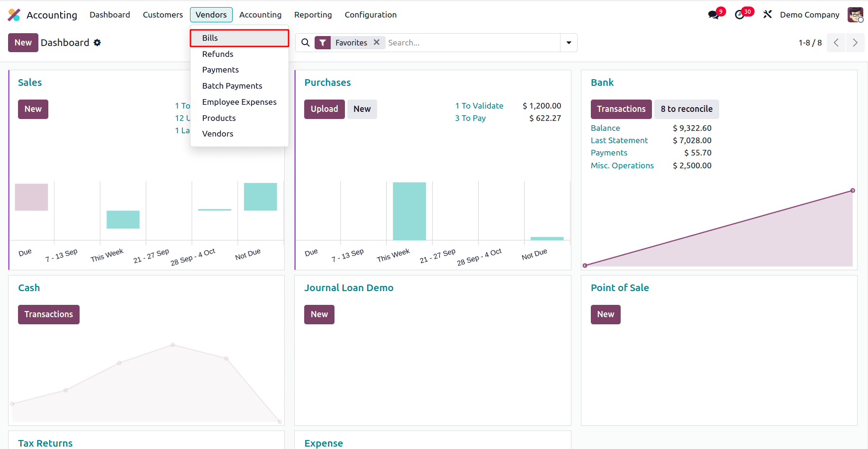Viewport: 868px width, 449px height.
Task: Click the next page pager arrow
Action: (855, 43)
